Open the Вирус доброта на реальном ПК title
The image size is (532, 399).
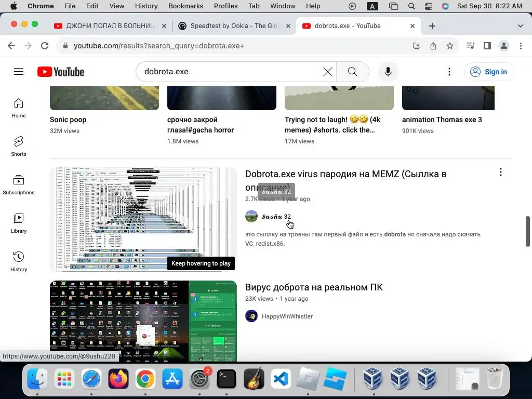(314, 287)
